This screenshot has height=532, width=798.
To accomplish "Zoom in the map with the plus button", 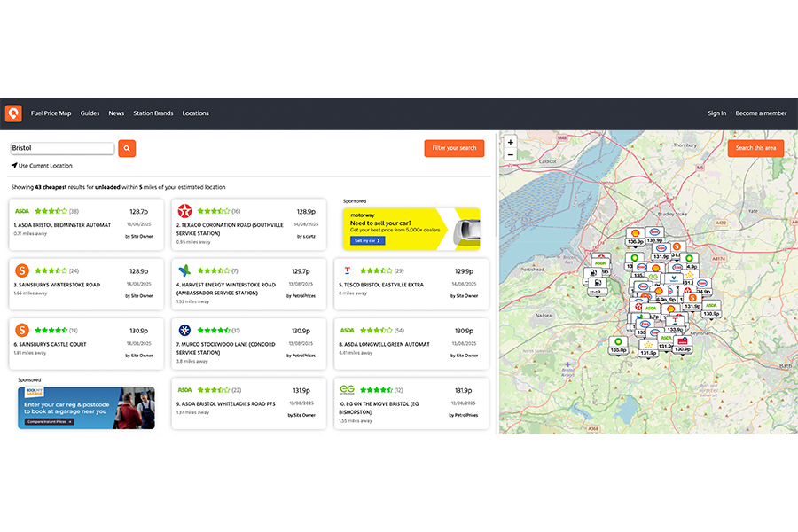I will (511, 142).
